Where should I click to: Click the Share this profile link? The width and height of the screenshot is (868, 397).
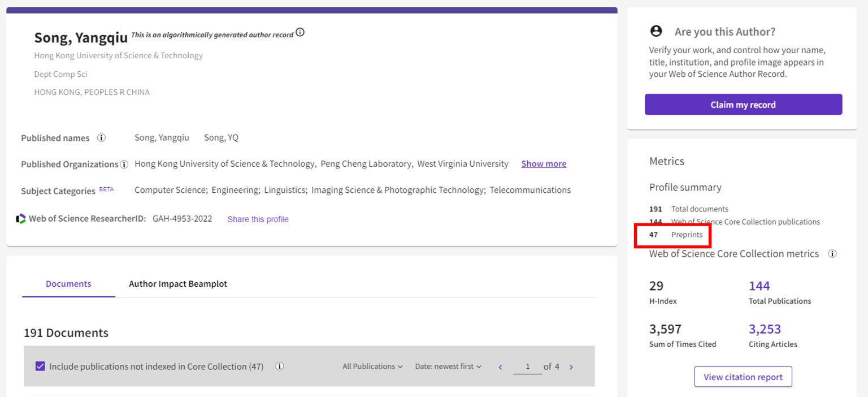(x=258, y=219)
